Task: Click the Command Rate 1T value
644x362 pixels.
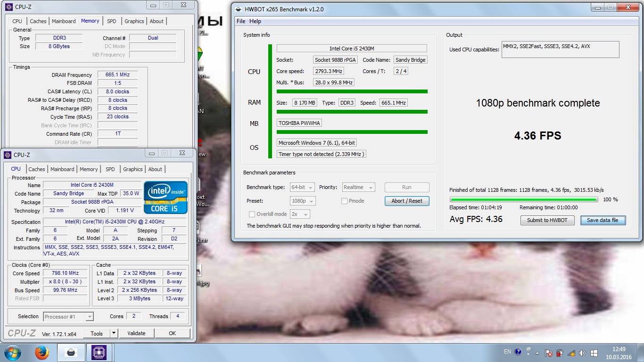Action: click(117, 134)
